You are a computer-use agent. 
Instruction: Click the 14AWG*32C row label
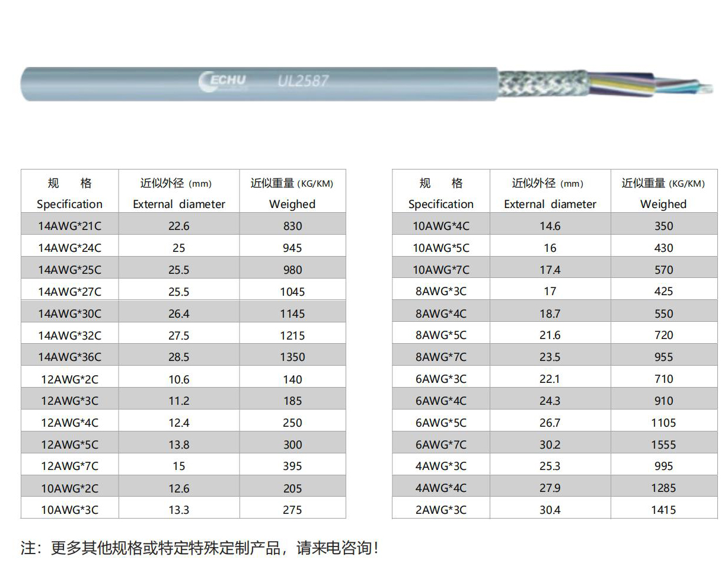(x=70, y=335)
